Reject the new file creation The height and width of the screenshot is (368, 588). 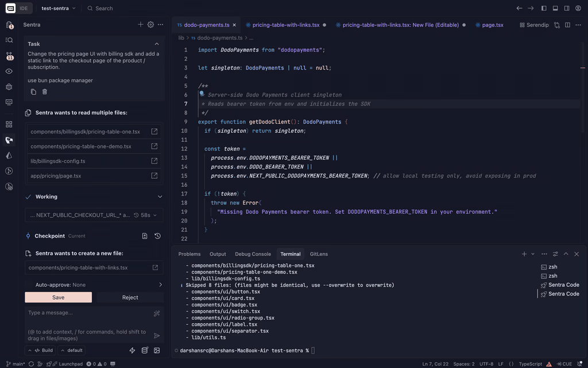tap(130, 297)
